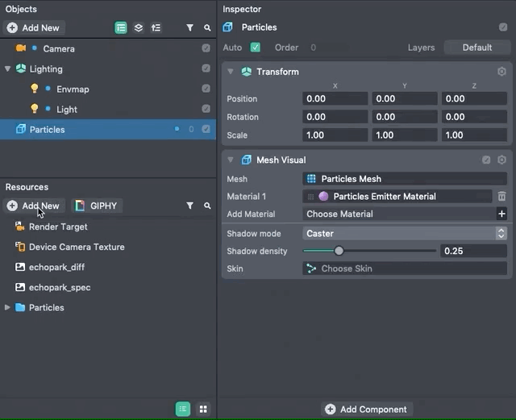Open the Shadow mode Caster dropdown
Screen dimensions: 516x420
pos(405,234)
